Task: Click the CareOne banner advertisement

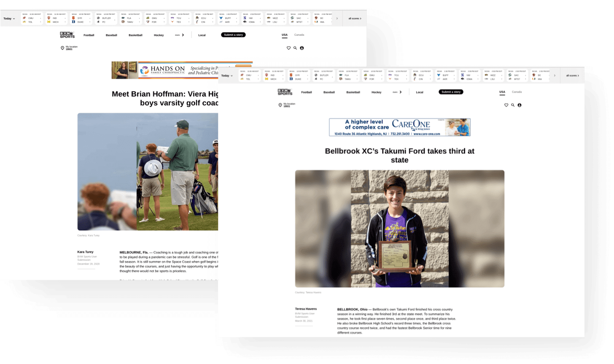Action: click(x=400, y=127)
